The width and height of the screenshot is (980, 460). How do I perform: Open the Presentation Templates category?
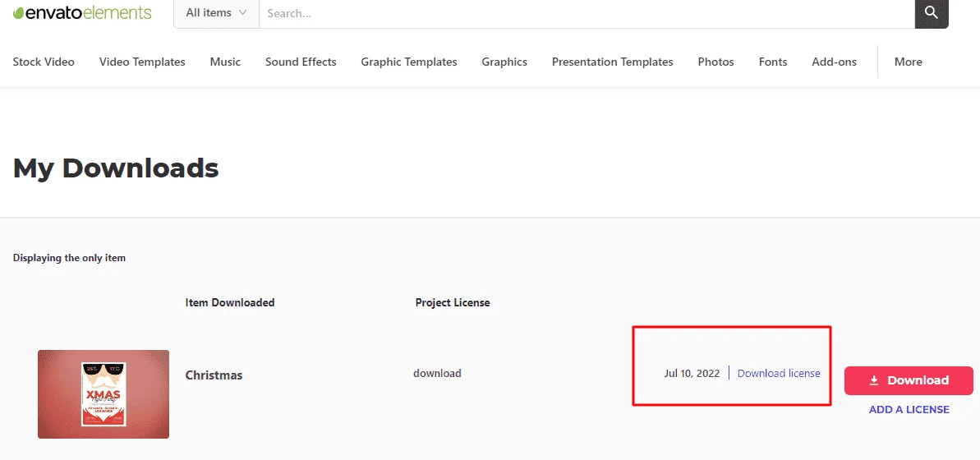613,62
